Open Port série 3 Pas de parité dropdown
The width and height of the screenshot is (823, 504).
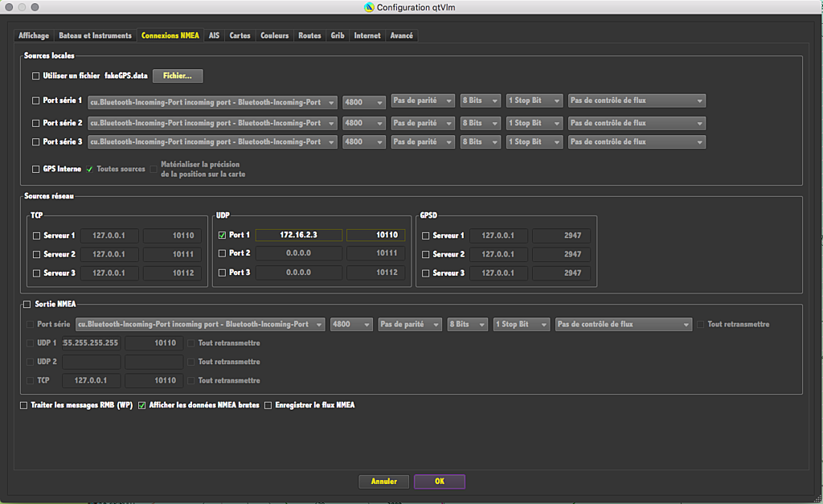(423, 142)
